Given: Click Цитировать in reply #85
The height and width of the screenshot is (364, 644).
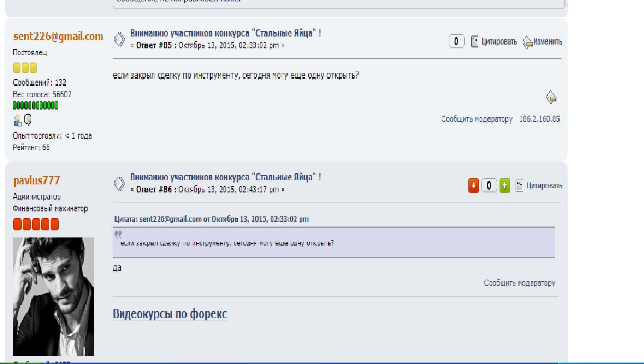Looking at the screenshot, I should pos(499,42).
